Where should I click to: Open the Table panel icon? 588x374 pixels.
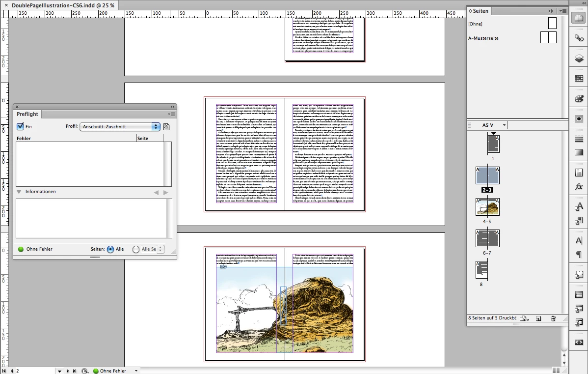(579, 295)
